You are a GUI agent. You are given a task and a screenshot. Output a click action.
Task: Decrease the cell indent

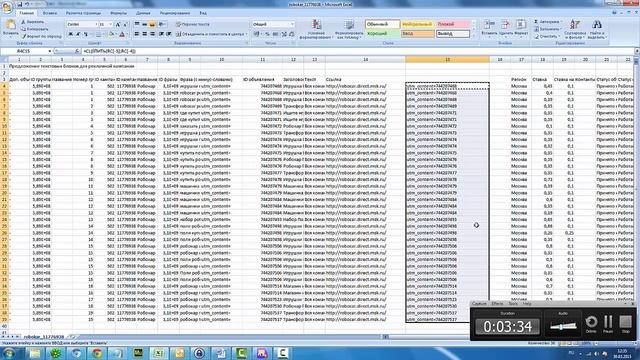[162, 34]
